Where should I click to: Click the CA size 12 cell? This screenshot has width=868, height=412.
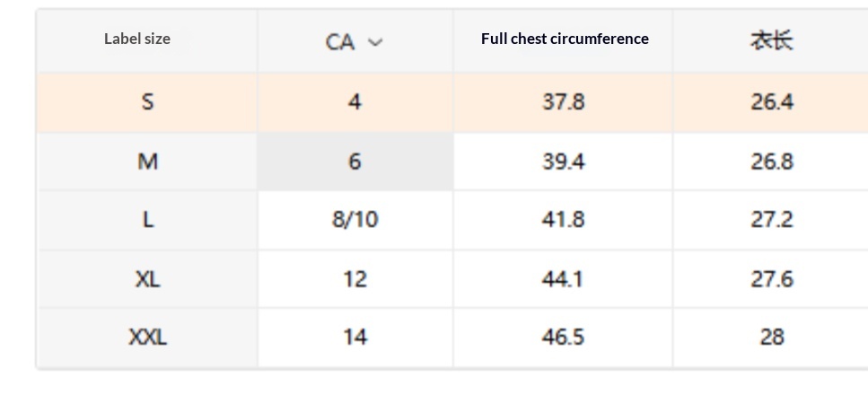(x=355, y=279)
